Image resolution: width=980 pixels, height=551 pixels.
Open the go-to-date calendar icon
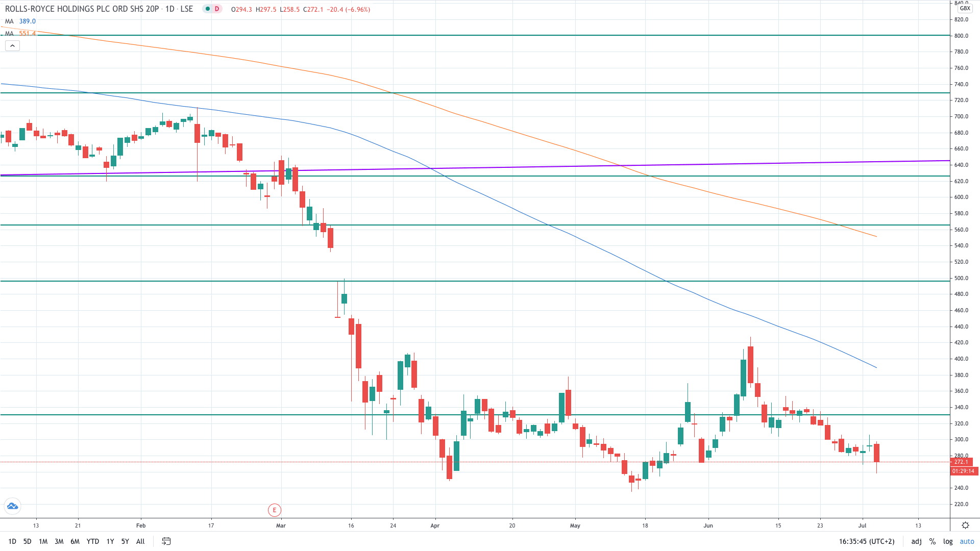tap(166, 541)
